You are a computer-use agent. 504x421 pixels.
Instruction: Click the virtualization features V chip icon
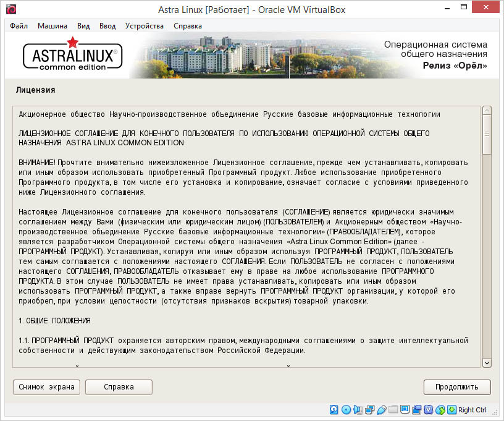click(x=429, y=409)
